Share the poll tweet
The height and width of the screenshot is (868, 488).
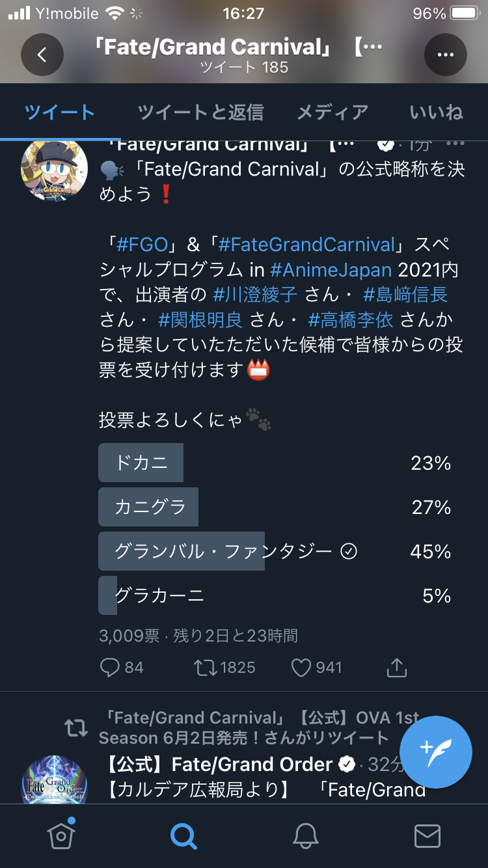396,668
